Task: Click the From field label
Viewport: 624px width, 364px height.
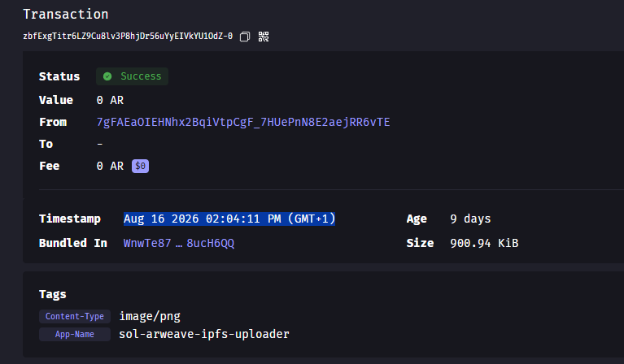Action: [x=53, y=122]
